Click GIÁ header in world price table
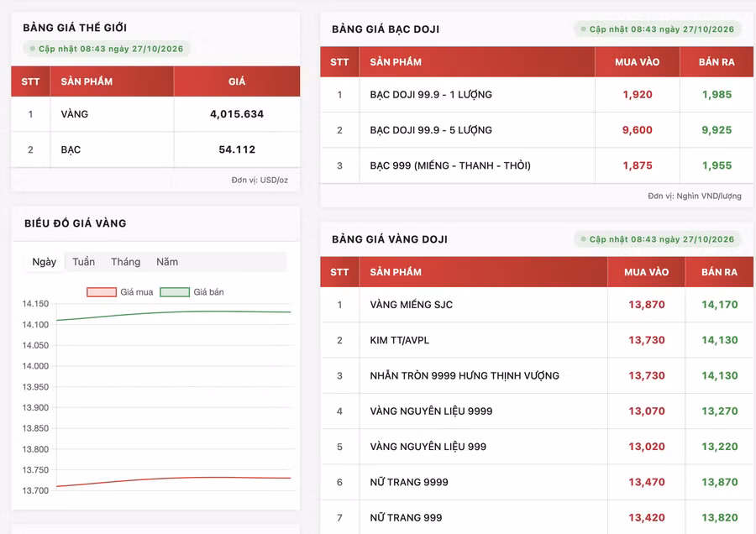 (x=237, y=81)
